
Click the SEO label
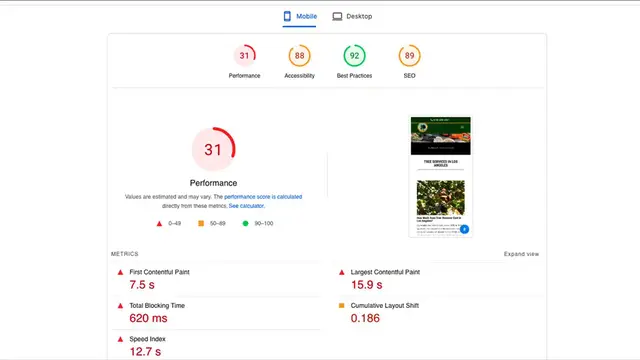coord(409,76)
